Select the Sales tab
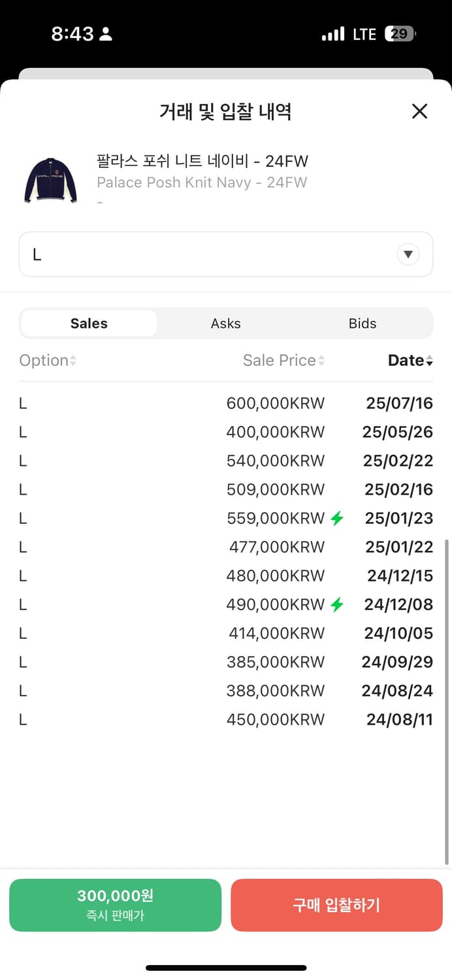The width and height of the screenshot is (452, 980). [x=89, y=323]
